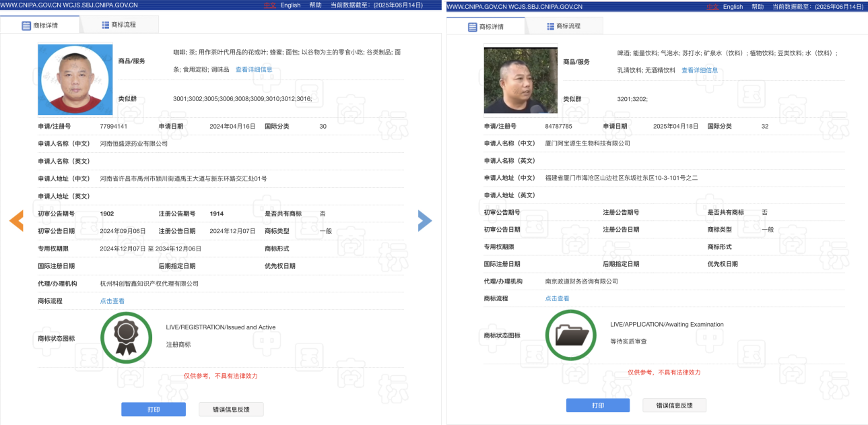
Task: Switch to English above trademark 77994141
Action: point(290,5)
